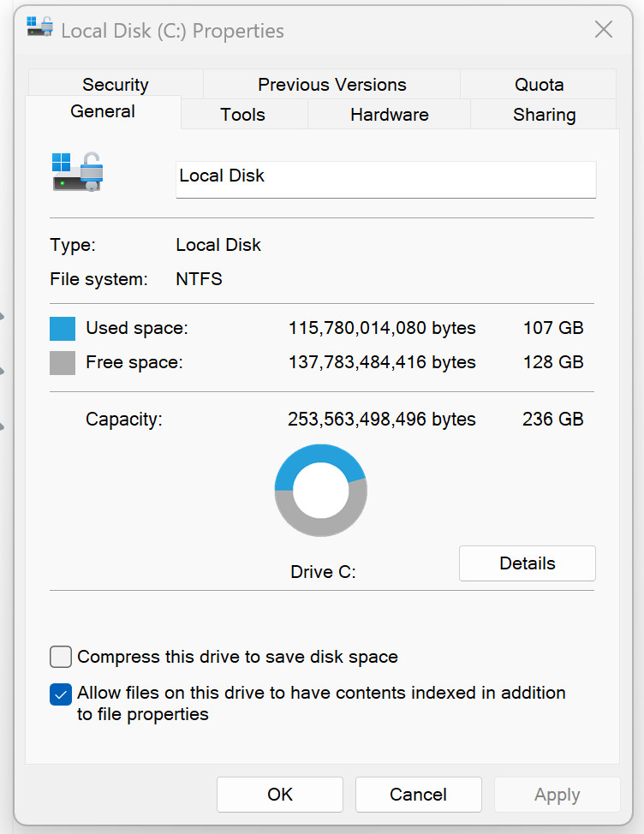The image size is (644, 834).
Task: Switch to the Sharing tab
Action: (x=544, y=115)
